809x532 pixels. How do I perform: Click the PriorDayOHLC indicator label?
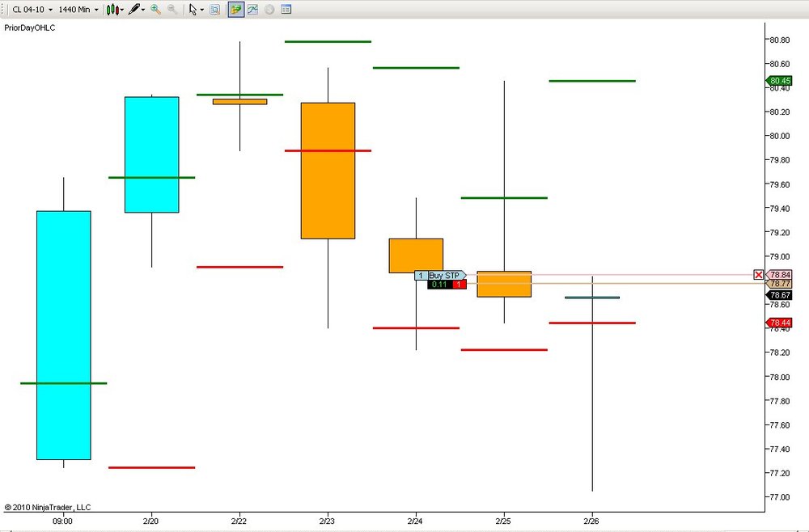click(29, 27)
